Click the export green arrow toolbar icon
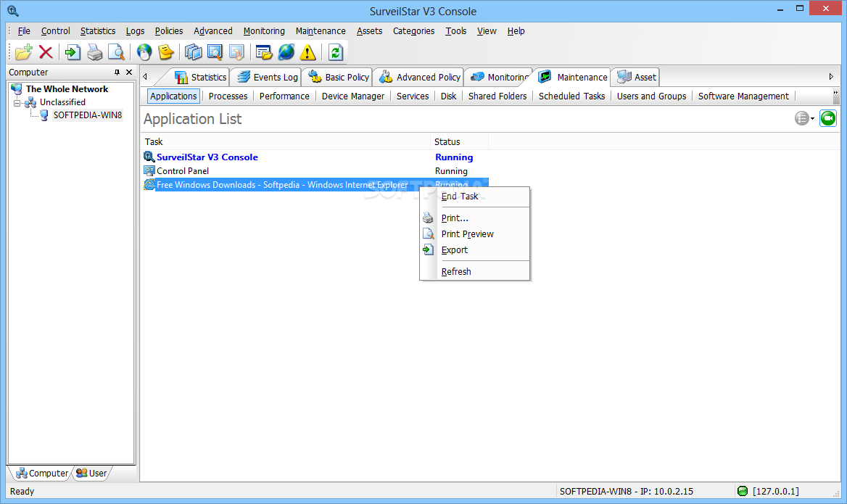The width and height of the screenshot is (847, 504). tap(73, 52)
